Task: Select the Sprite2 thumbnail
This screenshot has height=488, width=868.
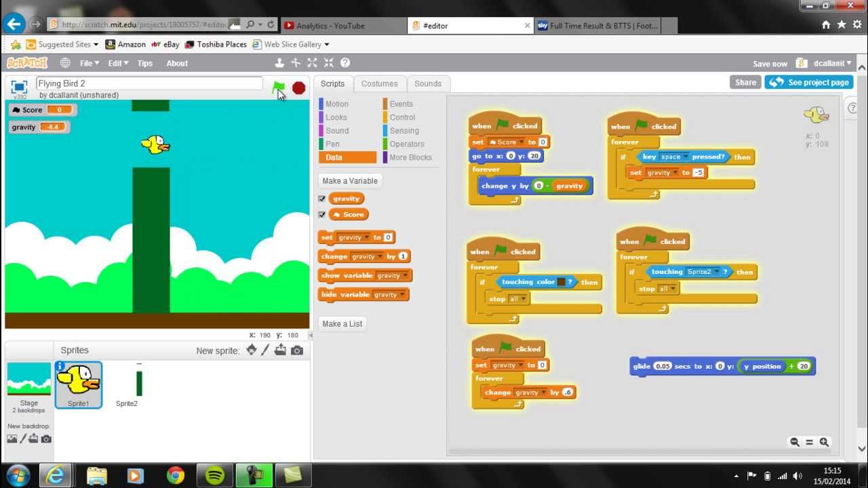Action: point(127,384)
